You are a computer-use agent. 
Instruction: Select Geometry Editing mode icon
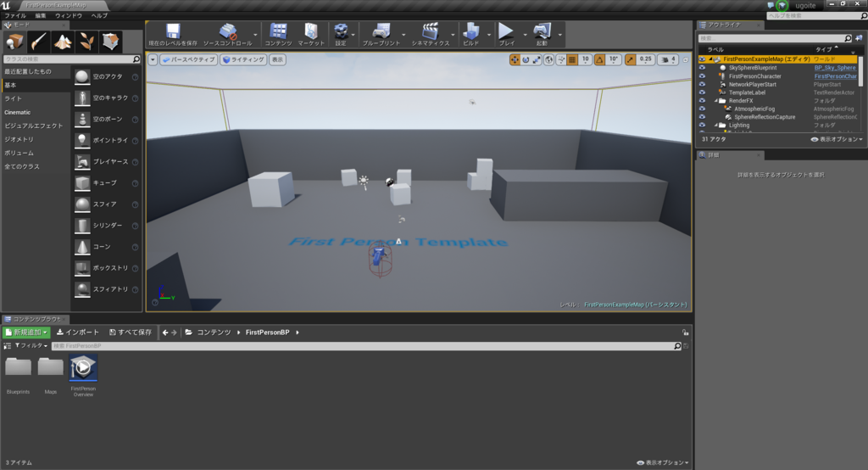point(111,42)
